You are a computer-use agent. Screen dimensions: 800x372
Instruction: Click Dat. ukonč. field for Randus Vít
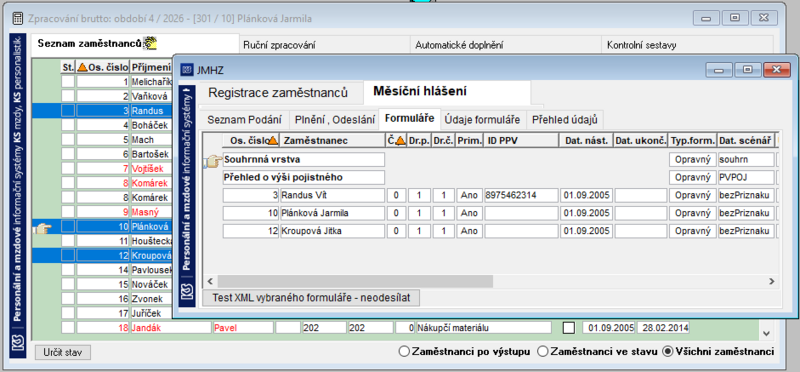tap(641, 195)
